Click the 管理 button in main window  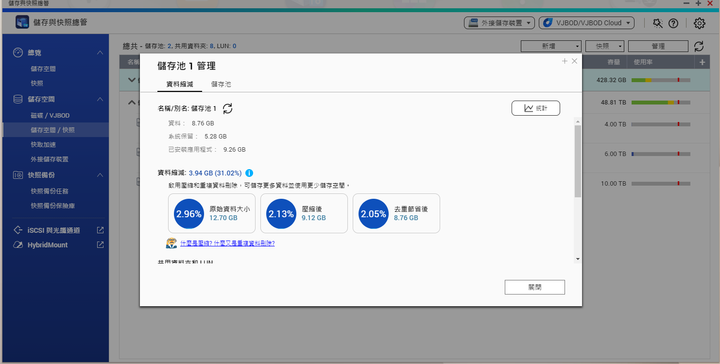[658, 46]
